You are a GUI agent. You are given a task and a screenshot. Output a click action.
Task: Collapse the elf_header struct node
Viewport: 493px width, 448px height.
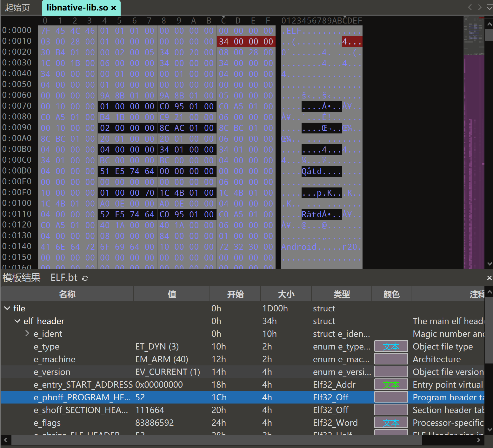coord(17,321)
